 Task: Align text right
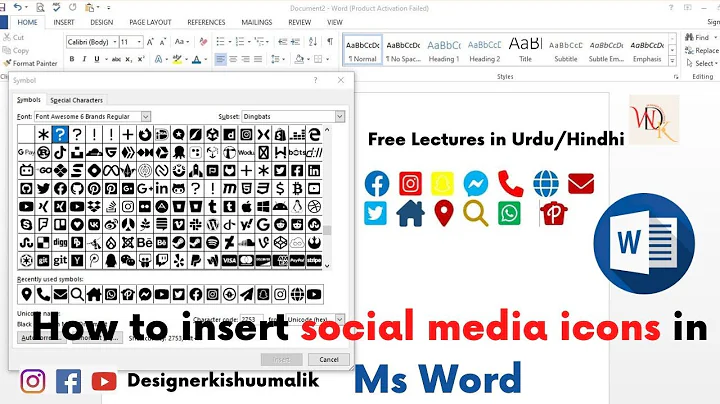coord(246,59)
